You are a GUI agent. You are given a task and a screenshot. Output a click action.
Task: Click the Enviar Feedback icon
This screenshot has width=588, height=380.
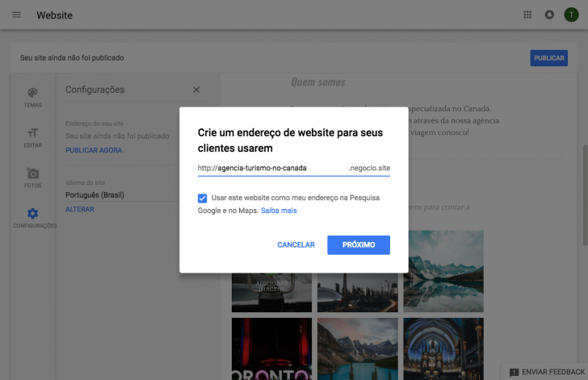(514, 372)
